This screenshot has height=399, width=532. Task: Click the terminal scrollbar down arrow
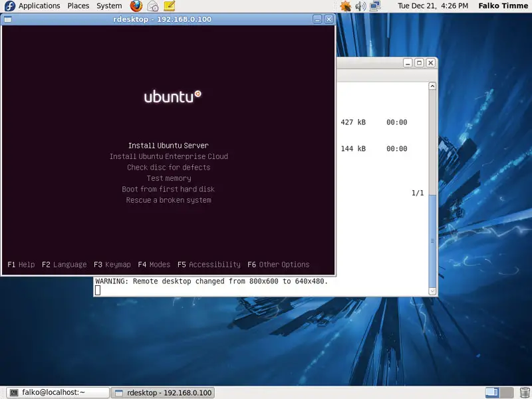[433, 291]
